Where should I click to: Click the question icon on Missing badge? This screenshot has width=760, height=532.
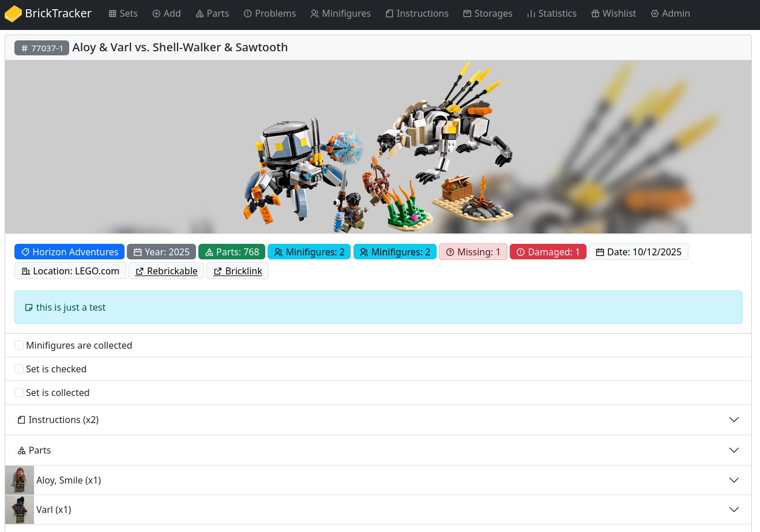coord(450,252)
